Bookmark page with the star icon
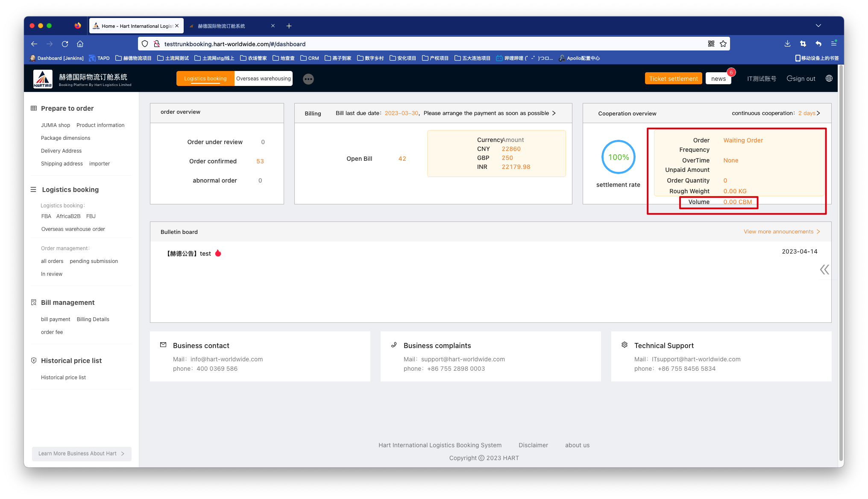The image size is (868, 499). pos(723,44)
